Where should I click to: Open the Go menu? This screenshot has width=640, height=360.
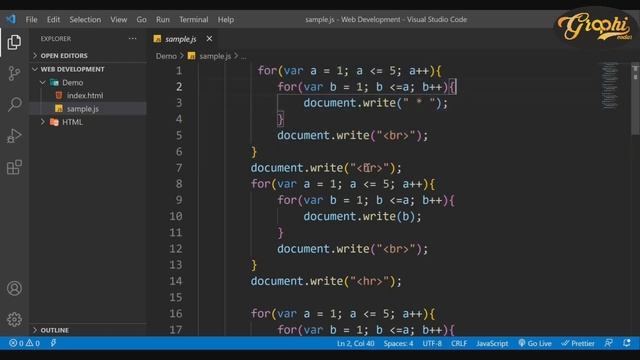click(141, 20)
